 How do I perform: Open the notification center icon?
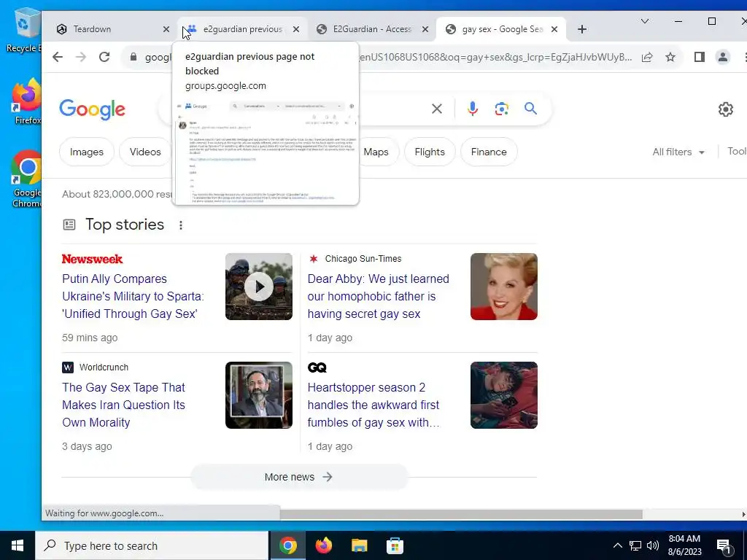[724, 546]
